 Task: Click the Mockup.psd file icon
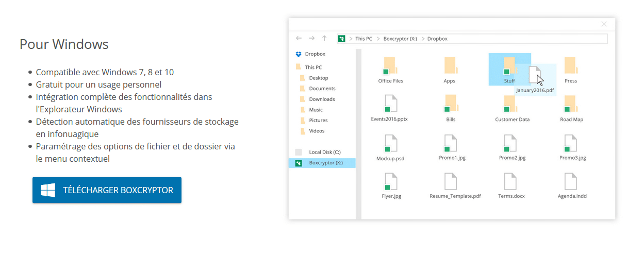point(390,143)
